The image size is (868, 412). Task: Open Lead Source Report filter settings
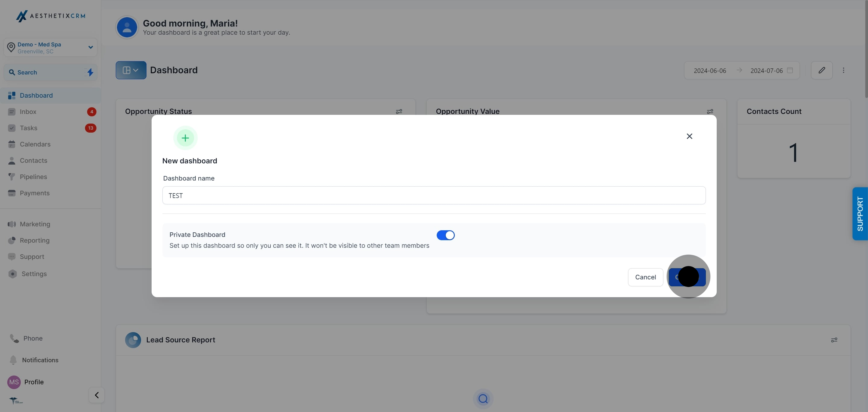(x=834, y=340)
